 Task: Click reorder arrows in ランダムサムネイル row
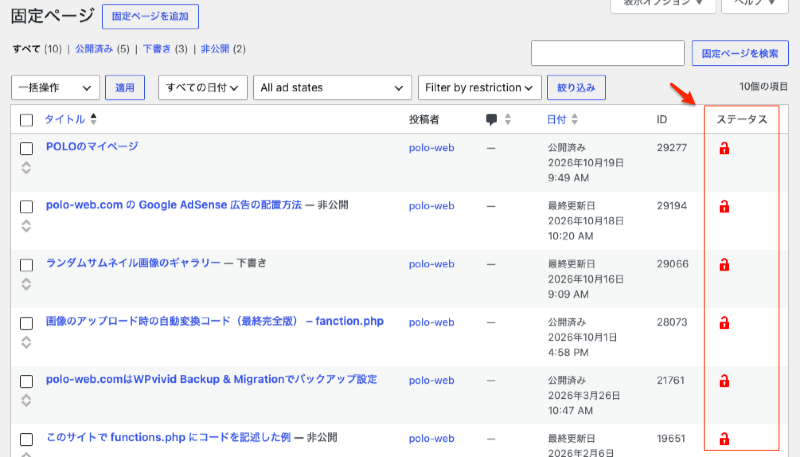(x=26, y=284)
